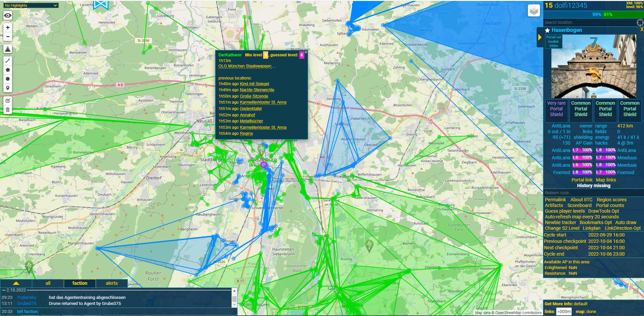Toggle the Hasenbogen bookmark star
The width and height of the screenshot is (644, 316).
tap(547, 30)
